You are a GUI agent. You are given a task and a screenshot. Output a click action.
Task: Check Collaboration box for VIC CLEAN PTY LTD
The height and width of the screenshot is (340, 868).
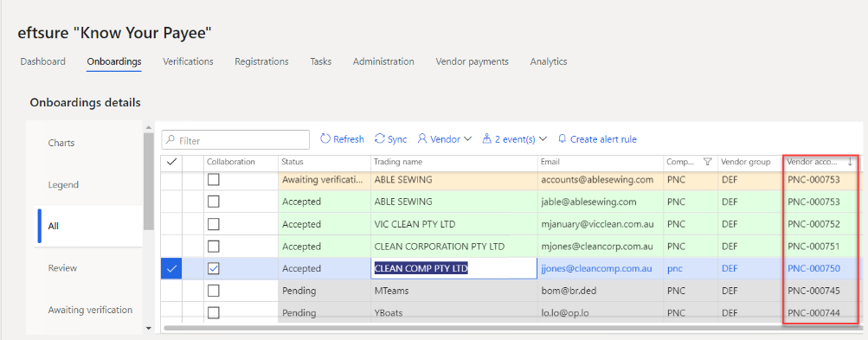pyautogui.click(x=213, y=224)
